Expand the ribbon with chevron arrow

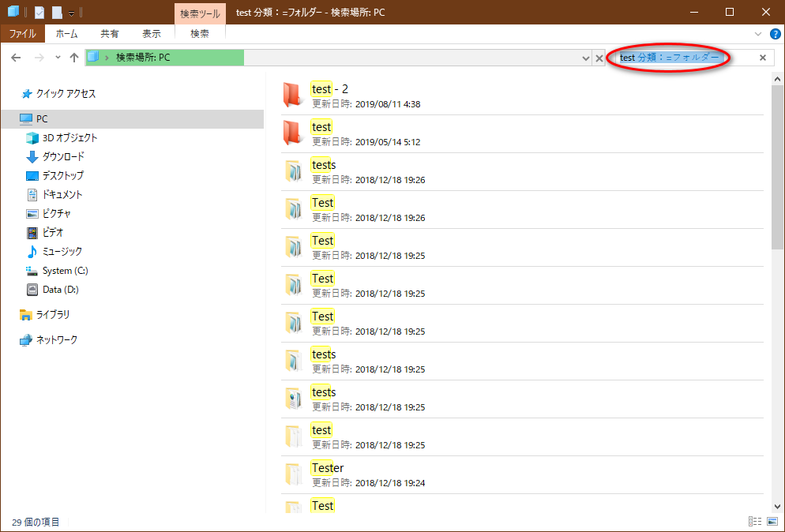[x=758, y=34]
